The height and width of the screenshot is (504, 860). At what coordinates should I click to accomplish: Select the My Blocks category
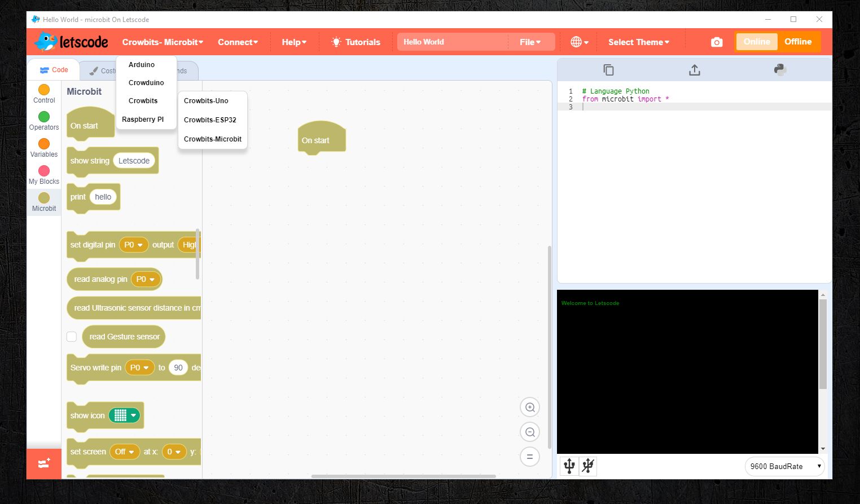coord(44,175)
